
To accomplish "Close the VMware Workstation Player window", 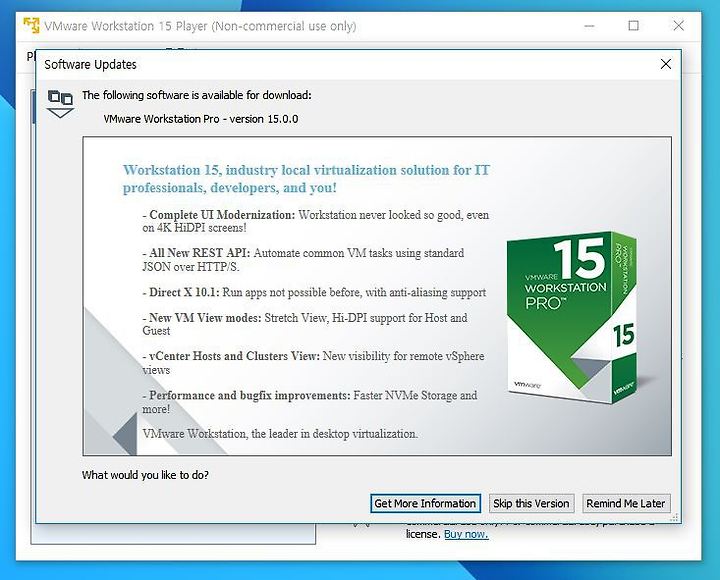I will [679, 25].
